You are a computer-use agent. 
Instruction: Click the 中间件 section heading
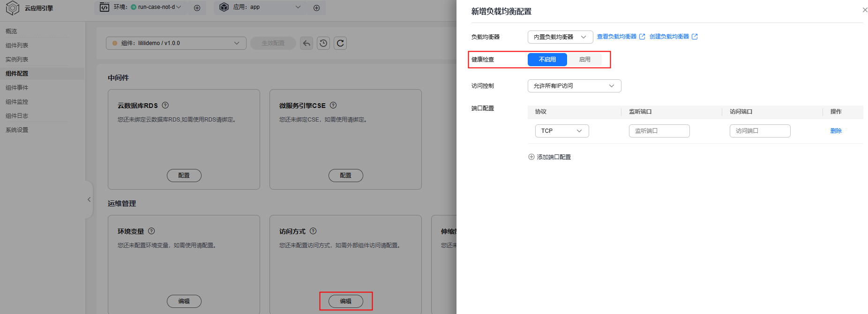tap(118, 78)
